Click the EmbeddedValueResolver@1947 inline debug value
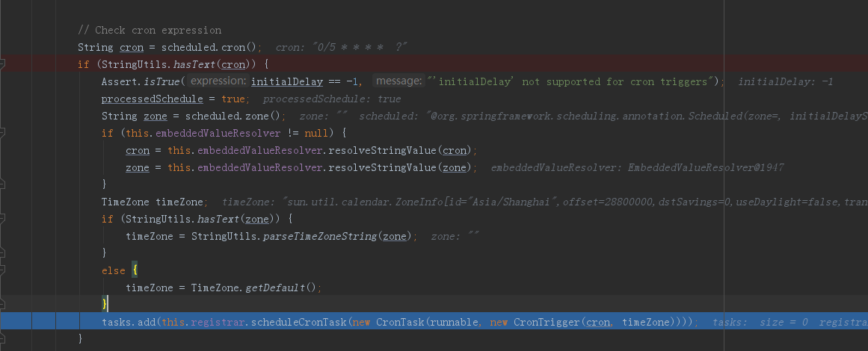This screenshot has width=868, height=351. 637,167
